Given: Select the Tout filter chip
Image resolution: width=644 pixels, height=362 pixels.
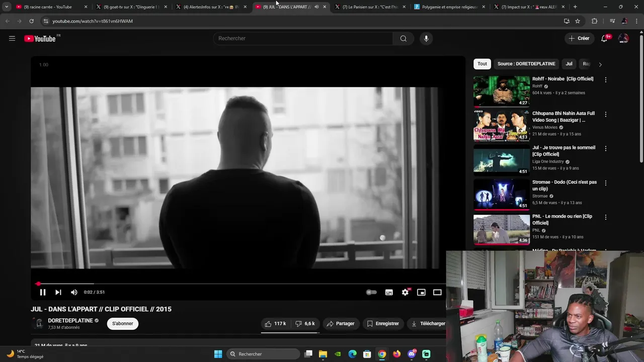Looking at the screenshot, I should [x=482, y=64].
